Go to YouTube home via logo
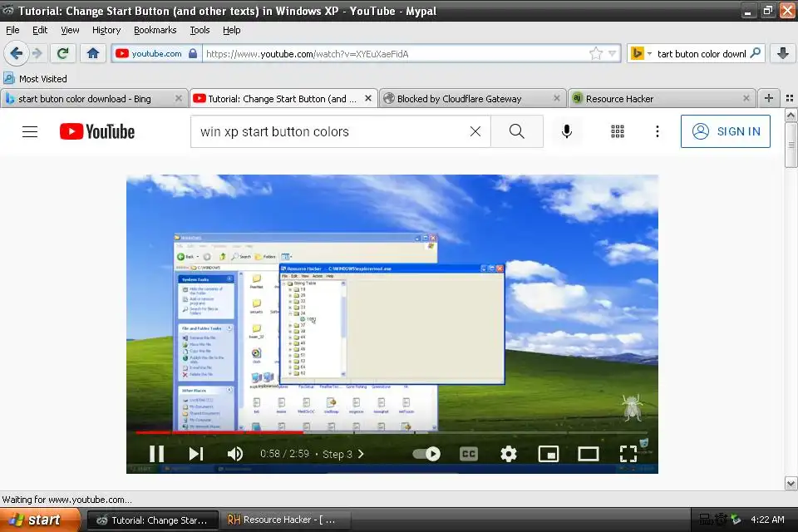 97,131
